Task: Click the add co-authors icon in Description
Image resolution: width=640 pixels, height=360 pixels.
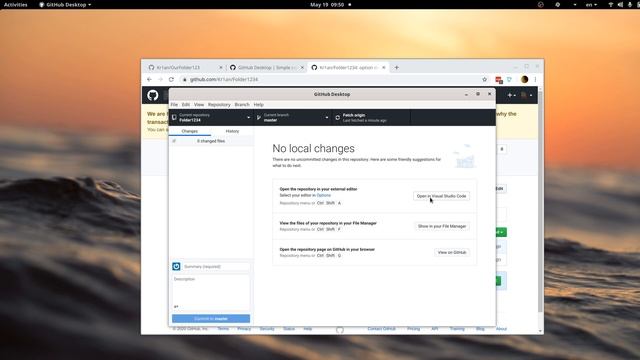Action: (x=176, y=307)
